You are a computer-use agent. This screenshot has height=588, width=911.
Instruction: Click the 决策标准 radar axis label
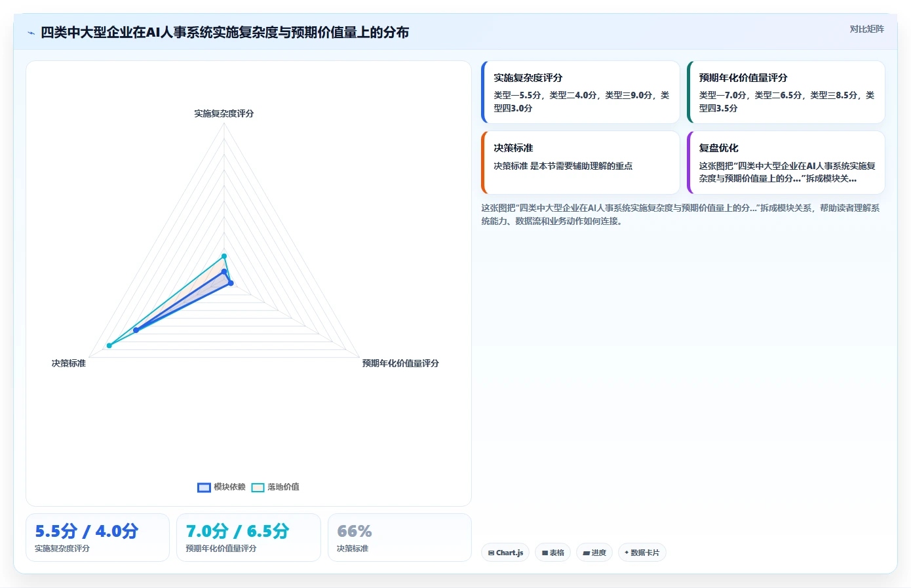tap(69, 363)
